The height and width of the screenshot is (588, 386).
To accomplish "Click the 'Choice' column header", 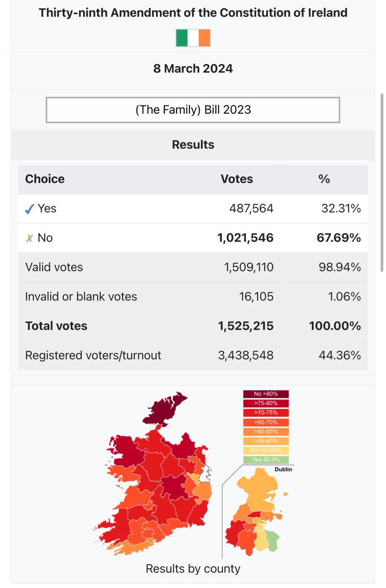I will pos(45,179).
